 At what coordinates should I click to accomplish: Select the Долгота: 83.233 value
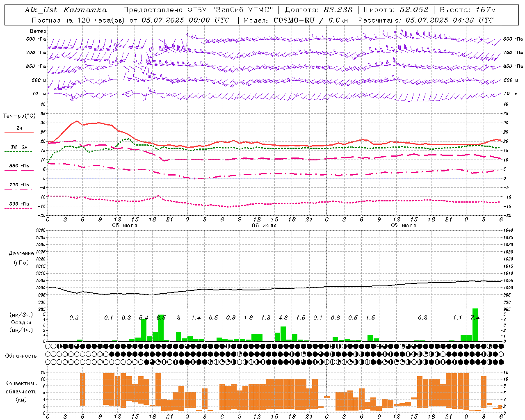(x=319, y=10)
